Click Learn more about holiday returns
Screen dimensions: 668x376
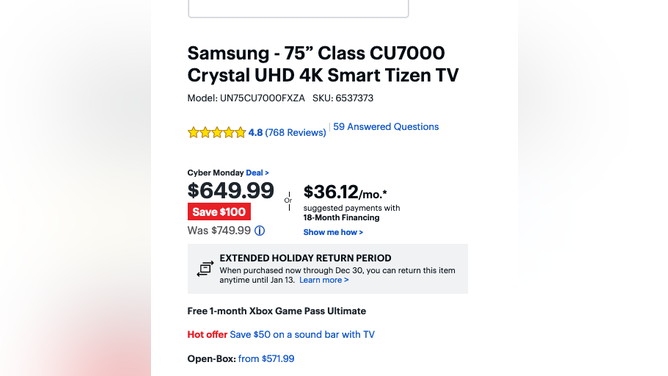tap(324, 280)
